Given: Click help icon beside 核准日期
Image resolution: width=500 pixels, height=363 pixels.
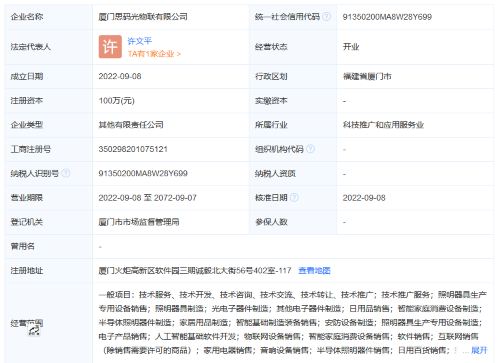Looking at the screenshot, I should point(294,197).
